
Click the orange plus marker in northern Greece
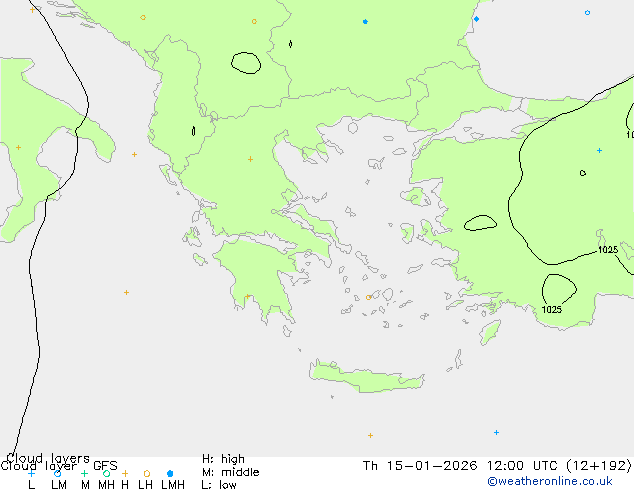250,159
